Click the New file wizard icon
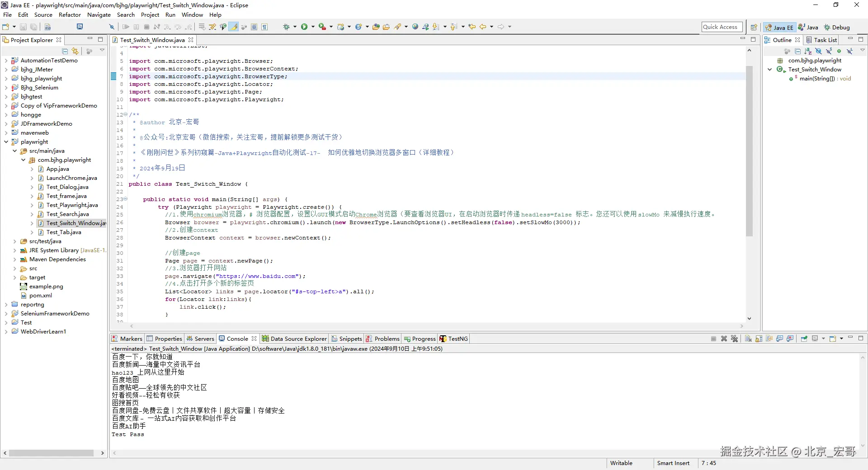868x470 pixels. point(5,27)
